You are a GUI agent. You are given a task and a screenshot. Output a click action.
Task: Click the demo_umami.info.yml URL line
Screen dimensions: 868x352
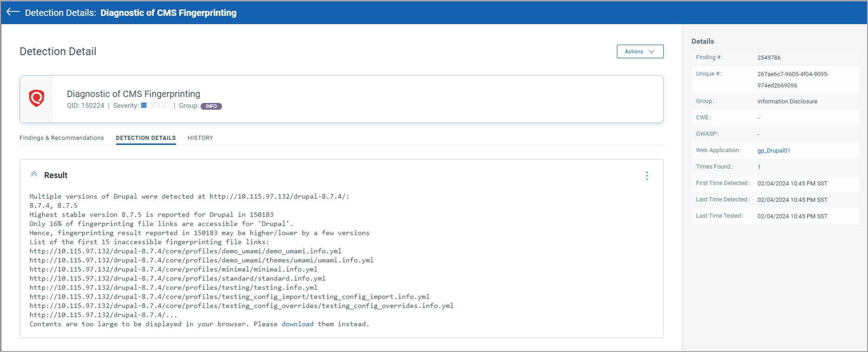point(185,251)
